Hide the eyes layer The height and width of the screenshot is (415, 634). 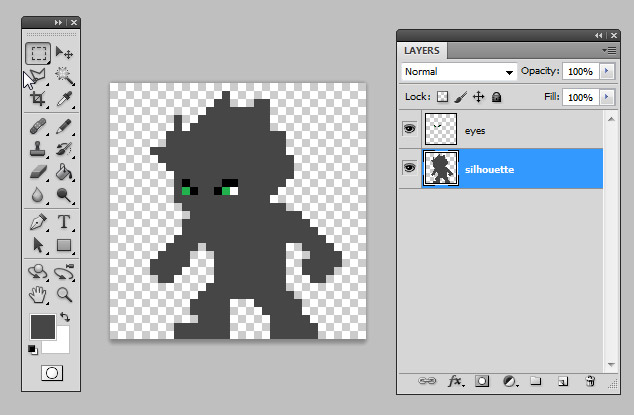(x=409, y=129)
